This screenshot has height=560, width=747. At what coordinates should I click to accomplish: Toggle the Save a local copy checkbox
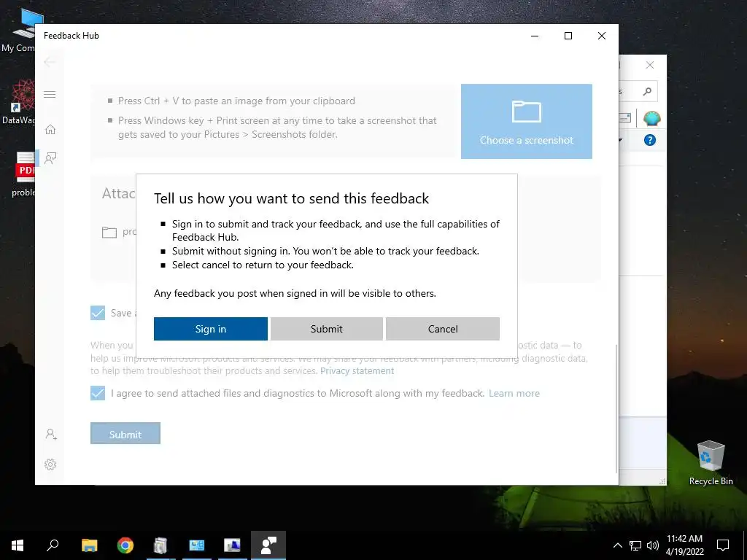click(x=98, y=313)
